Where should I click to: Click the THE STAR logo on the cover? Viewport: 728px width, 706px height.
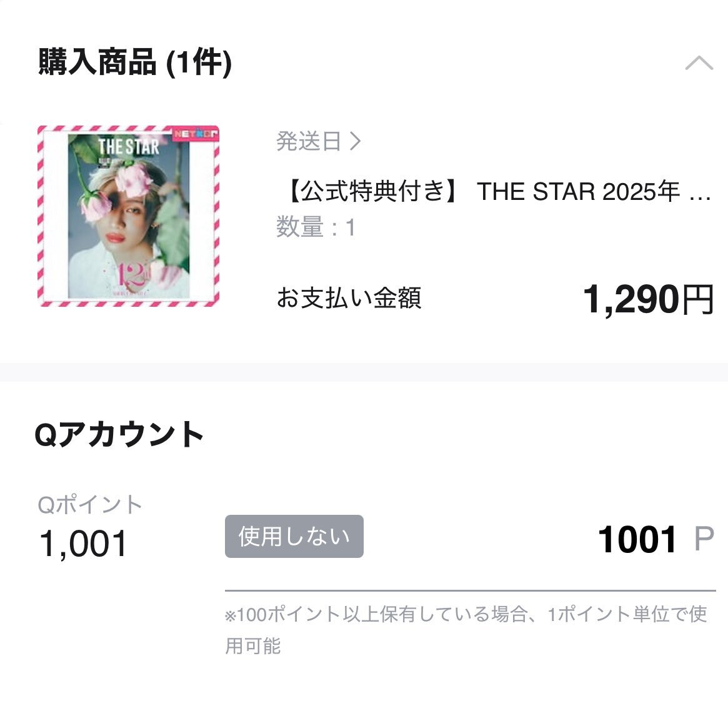(x=129, y=146)
